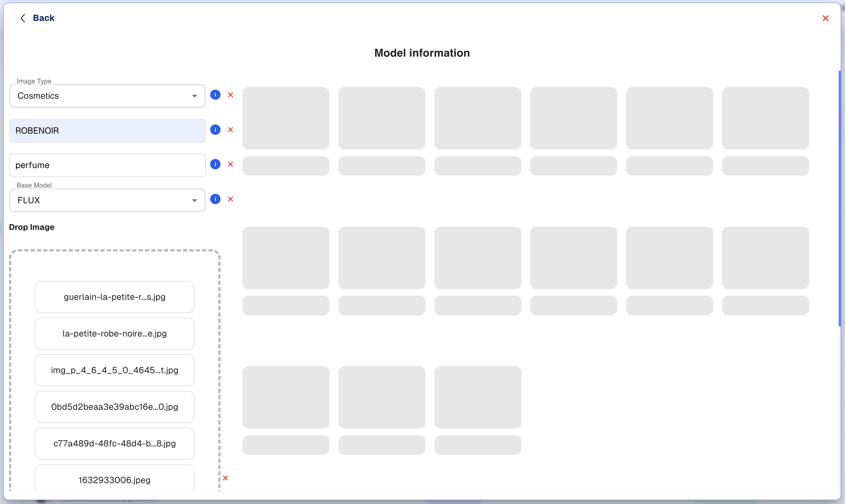Go back using the Back link
Screen dimensions: 845x504
coord(43,18)
